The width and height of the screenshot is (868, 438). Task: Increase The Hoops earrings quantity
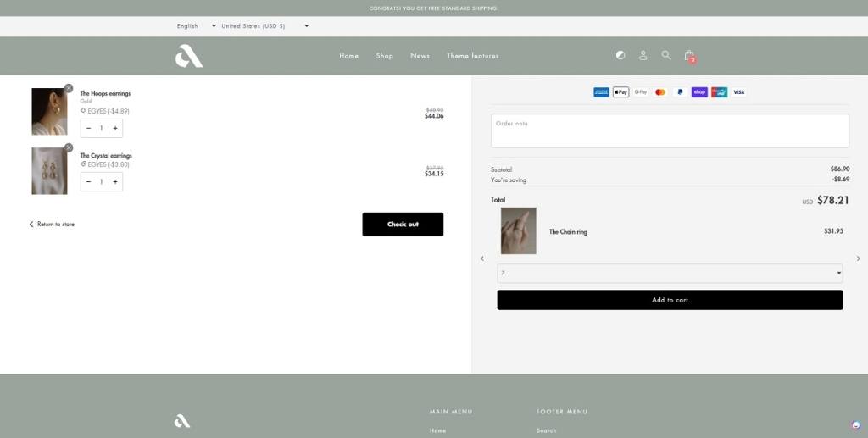click(x=115, y=128)
